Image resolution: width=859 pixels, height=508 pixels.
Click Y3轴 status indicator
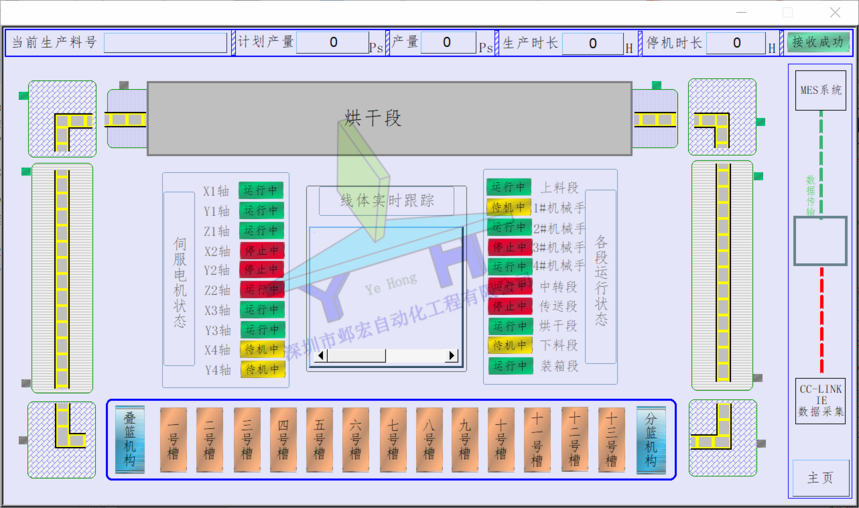tap(262, 330)
